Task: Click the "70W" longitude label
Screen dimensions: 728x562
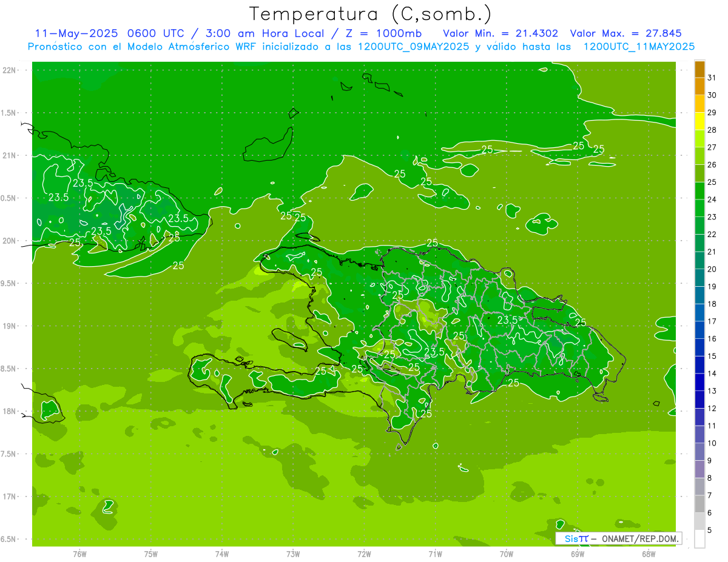Action: point(507,554)
